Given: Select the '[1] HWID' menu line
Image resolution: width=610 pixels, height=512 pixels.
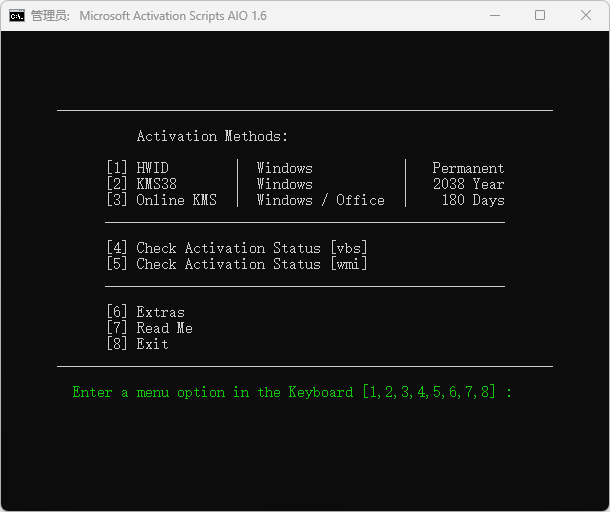Looking at the screenshot, I should [x=138, y=168].
